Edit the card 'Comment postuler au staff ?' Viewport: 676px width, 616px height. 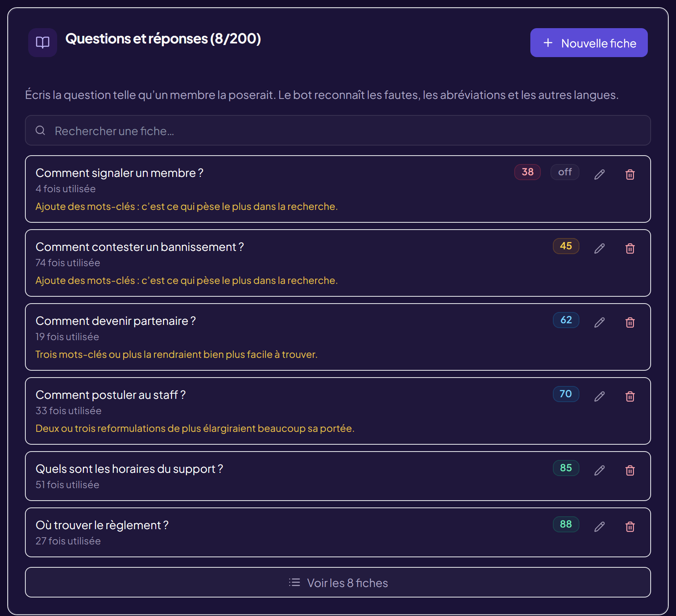point(600,396)
